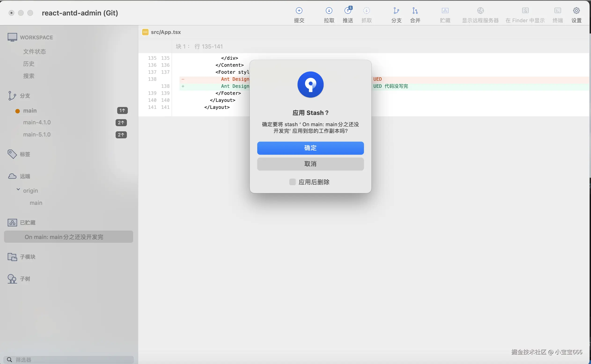Screen dimensions: 591x364
Task: Click the orange dot next to main branch
Action: point(17,111)
